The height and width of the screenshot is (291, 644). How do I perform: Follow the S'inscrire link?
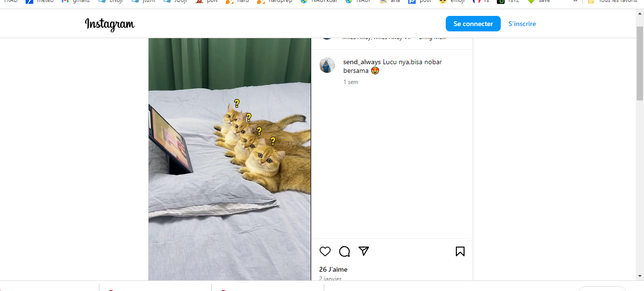tap(522, 24)
